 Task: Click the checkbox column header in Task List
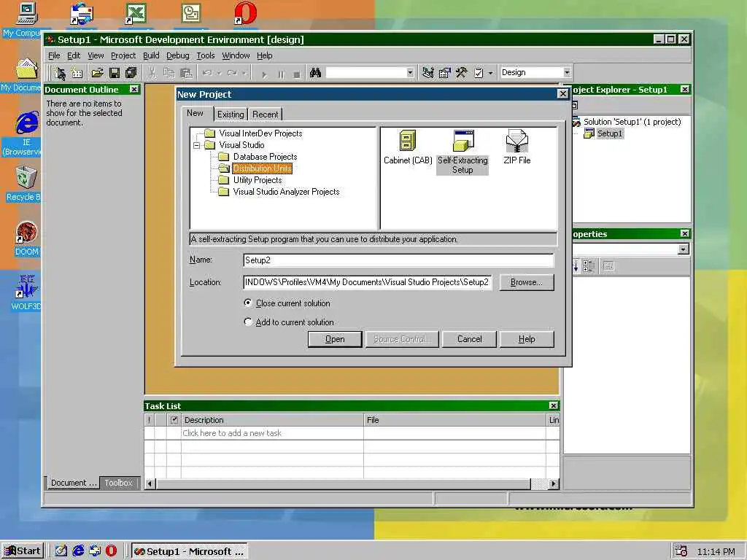tap(174, 420)
